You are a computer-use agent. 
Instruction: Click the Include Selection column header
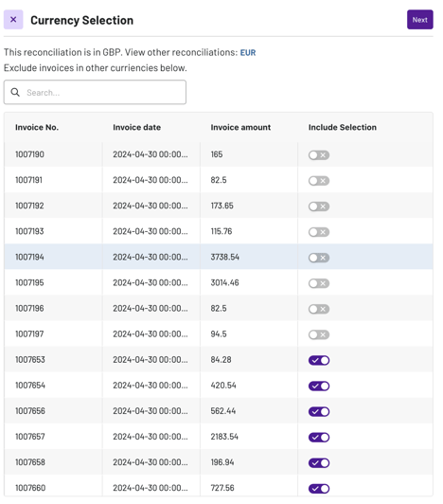342,127
